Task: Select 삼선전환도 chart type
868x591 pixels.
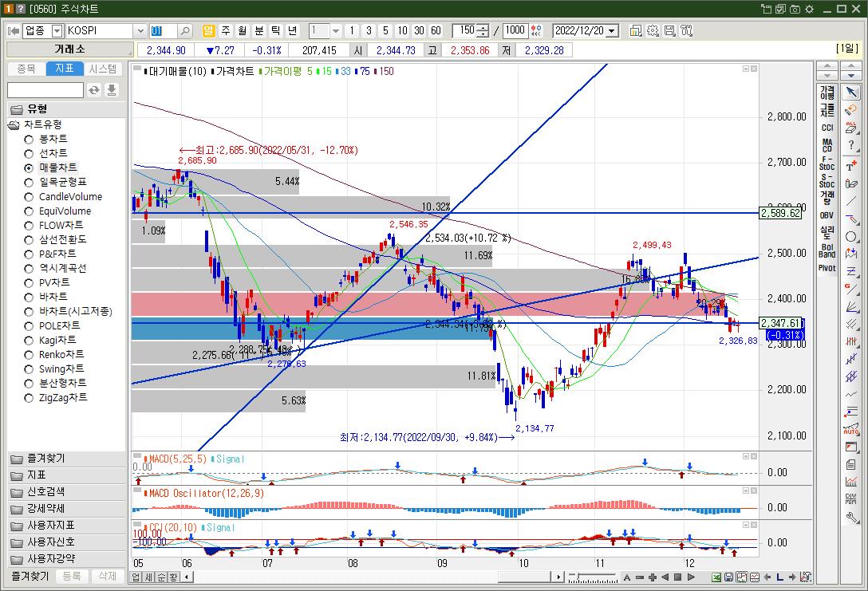Action: click(x=56, y=239)
